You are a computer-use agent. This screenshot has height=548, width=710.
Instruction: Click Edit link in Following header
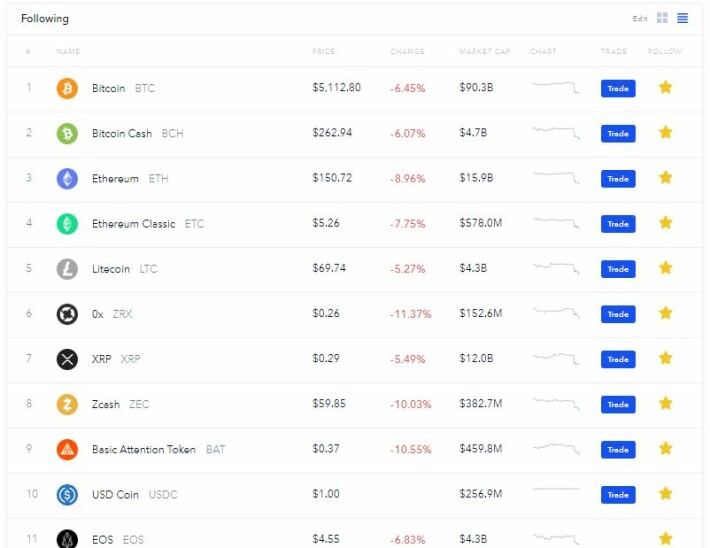click(x=640, y=19)
